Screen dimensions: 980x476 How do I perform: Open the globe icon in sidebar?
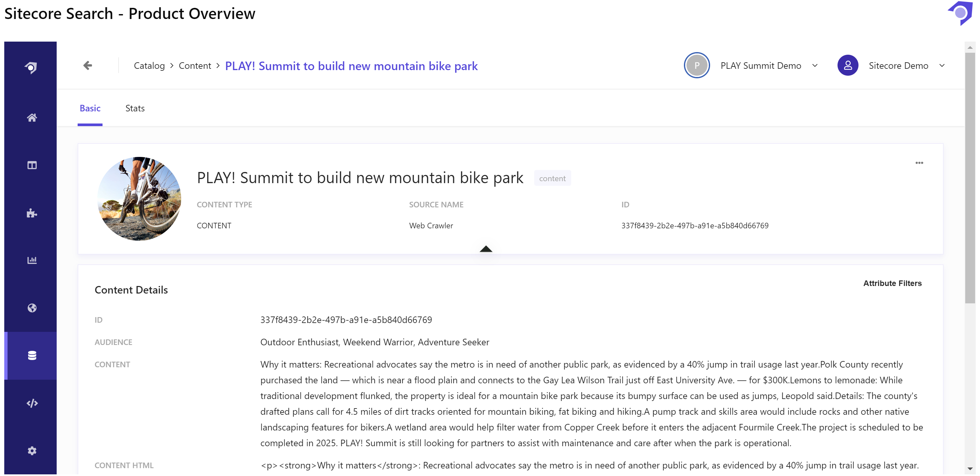32,308
